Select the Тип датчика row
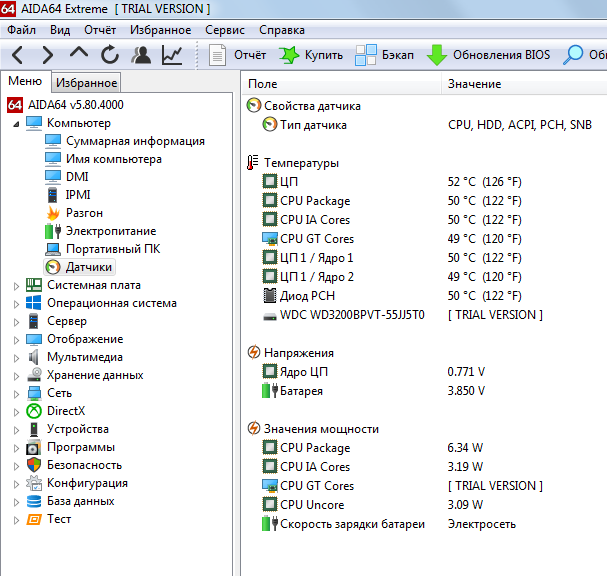Viewport: 607px width, 576px height. (426, 125)
